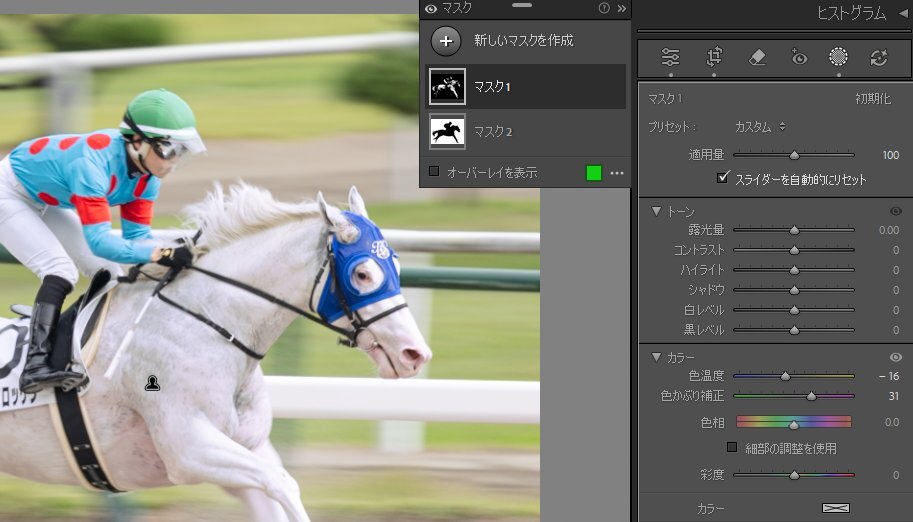Viewport: 913px width, 522px height.
Task: Select the Healing eraser tool
Action: click(757, 58)
